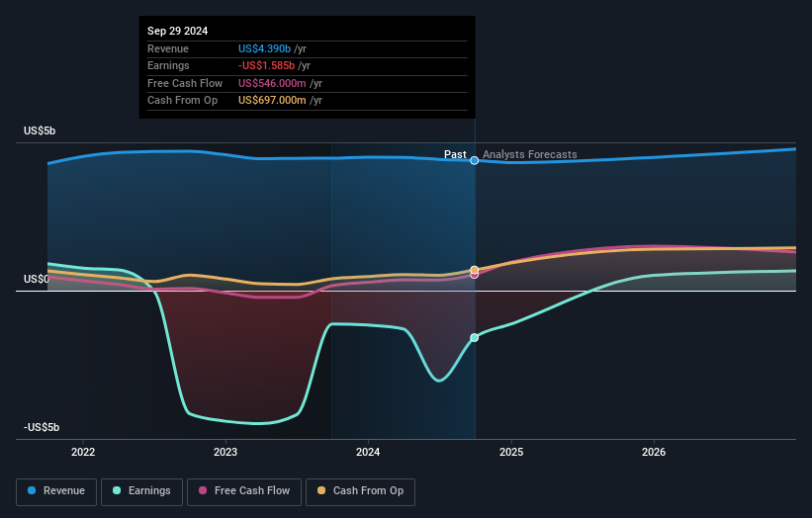Click the -US$5b y-axis label
This screenshot has height=518, width=812.
pos(42,427)
